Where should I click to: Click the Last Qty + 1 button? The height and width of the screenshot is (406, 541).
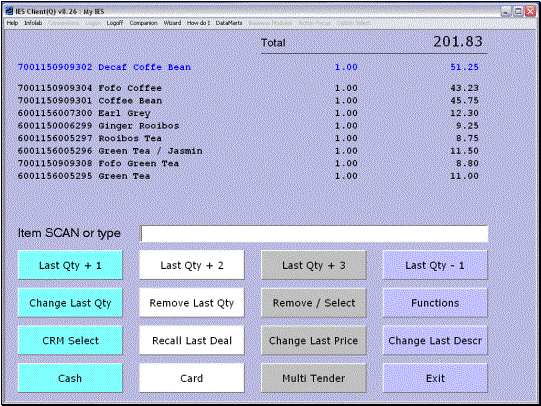tap(70, 265)
